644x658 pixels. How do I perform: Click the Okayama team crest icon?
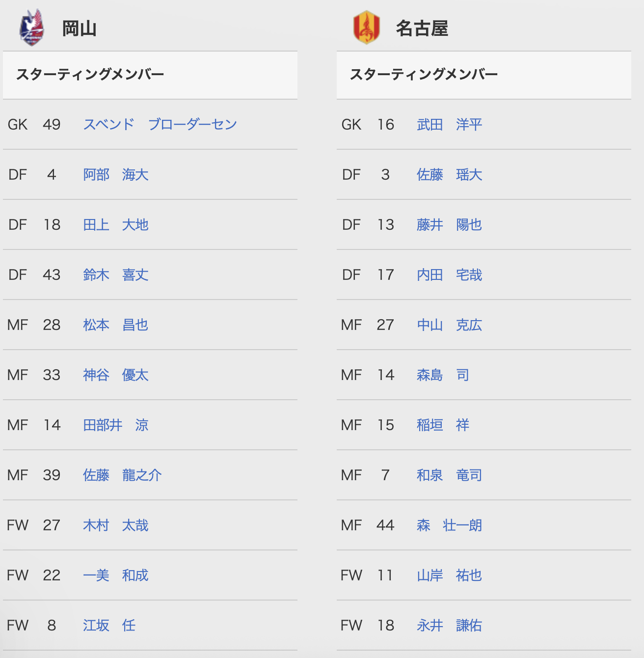point(31,28)
